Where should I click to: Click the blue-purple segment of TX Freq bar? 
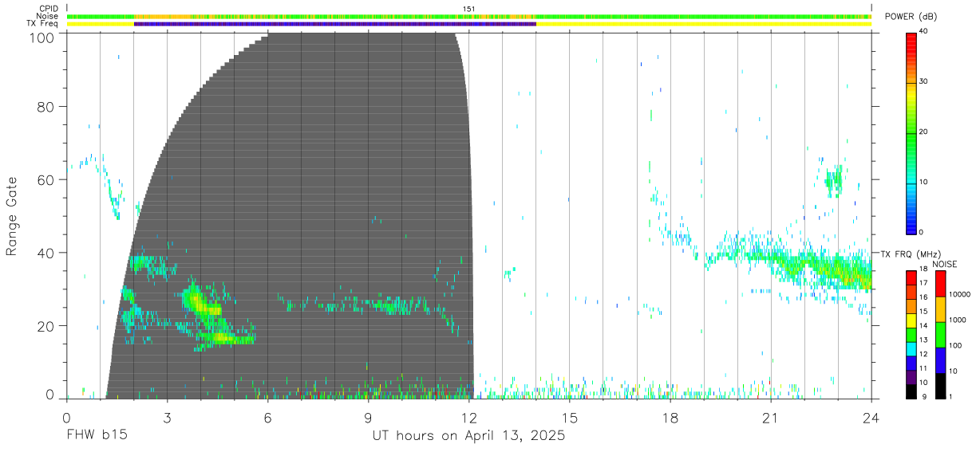[335, 24]
